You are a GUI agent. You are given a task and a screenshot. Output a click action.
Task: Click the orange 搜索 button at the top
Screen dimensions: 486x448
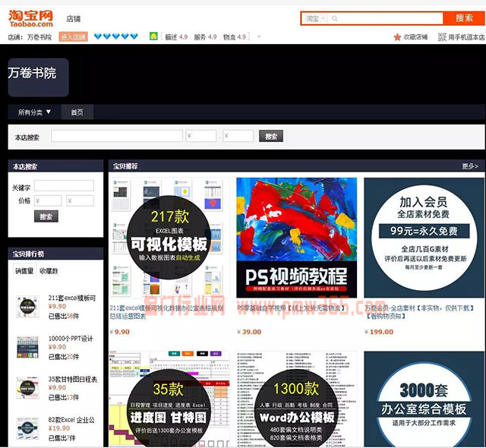[464, 18]
